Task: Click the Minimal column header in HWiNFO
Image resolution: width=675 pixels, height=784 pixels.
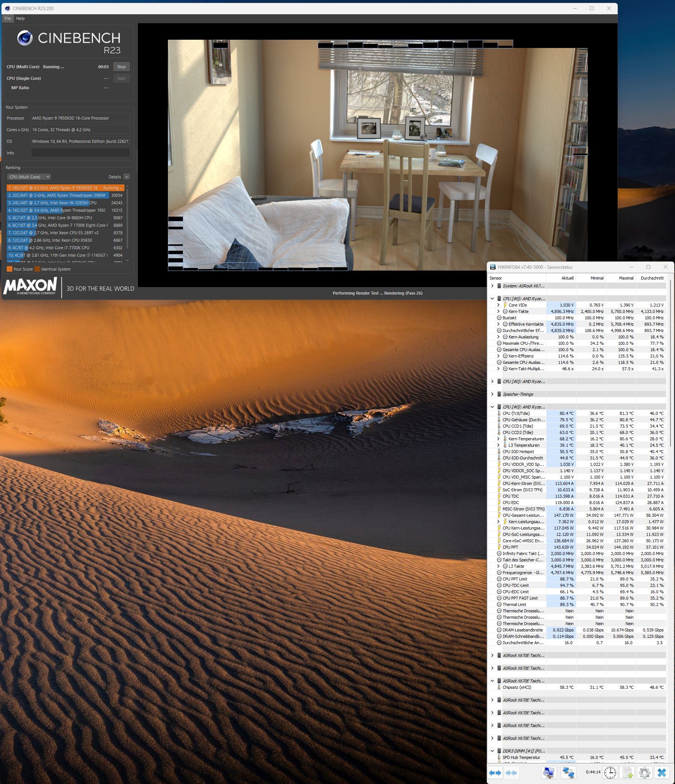Action: click(591, 278)
